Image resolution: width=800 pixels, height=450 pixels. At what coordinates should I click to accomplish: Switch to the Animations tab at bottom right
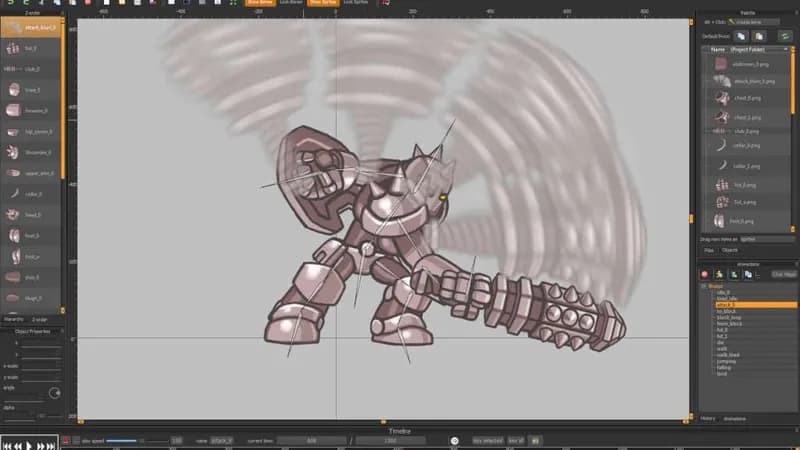tap(735, 418)
